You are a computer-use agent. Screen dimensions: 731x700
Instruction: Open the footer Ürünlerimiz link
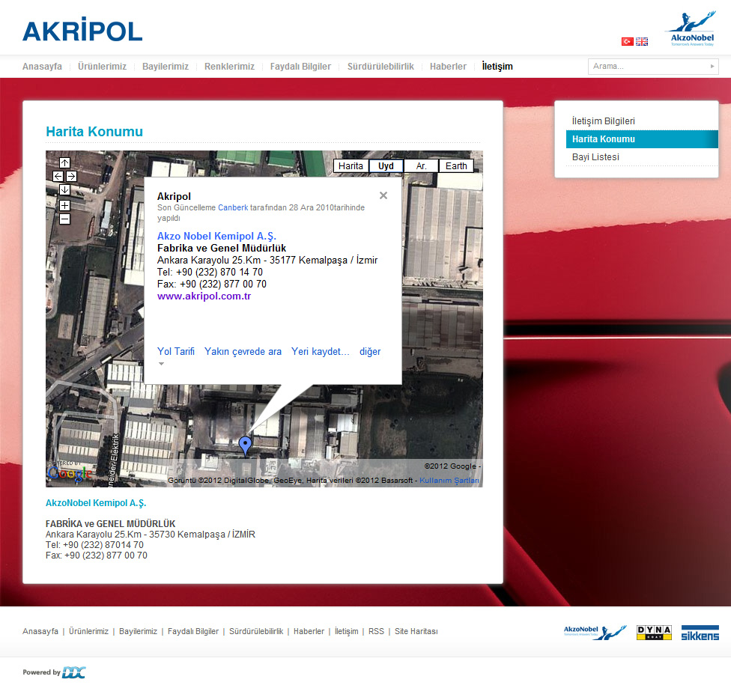pyautogui.click(x=88, y=631)
